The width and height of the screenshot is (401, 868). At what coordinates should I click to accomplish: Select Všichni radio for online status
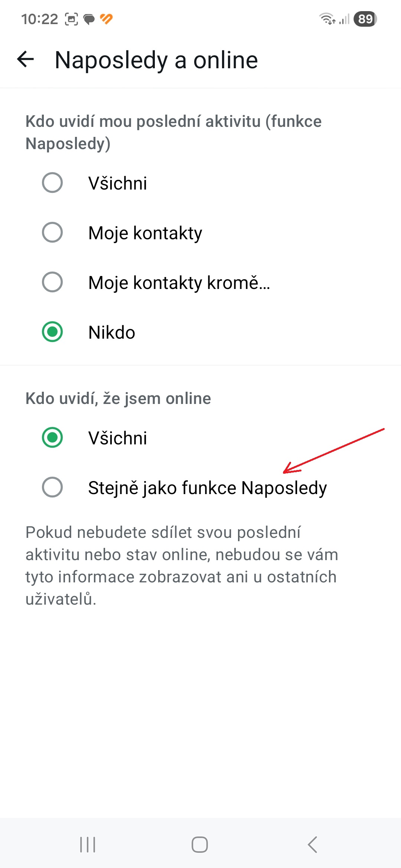[x=52, y=438]
